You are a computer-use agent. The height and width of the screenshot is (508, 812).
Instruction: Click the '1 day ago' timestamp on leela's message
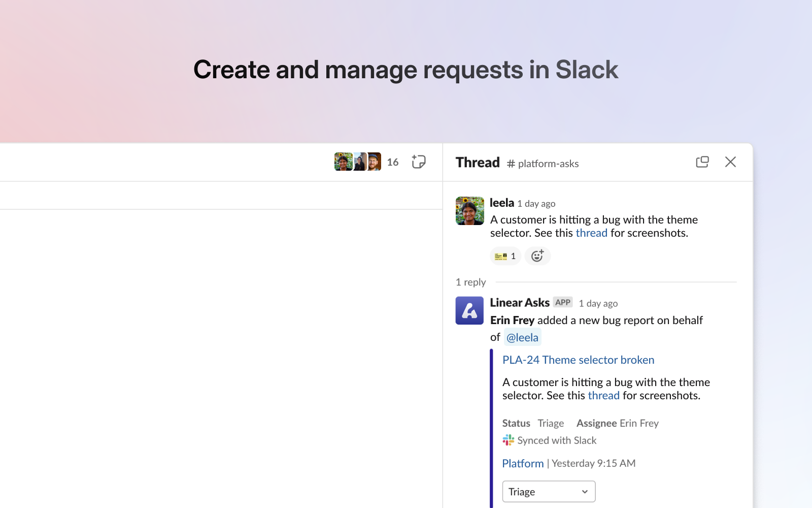point(536,204)
